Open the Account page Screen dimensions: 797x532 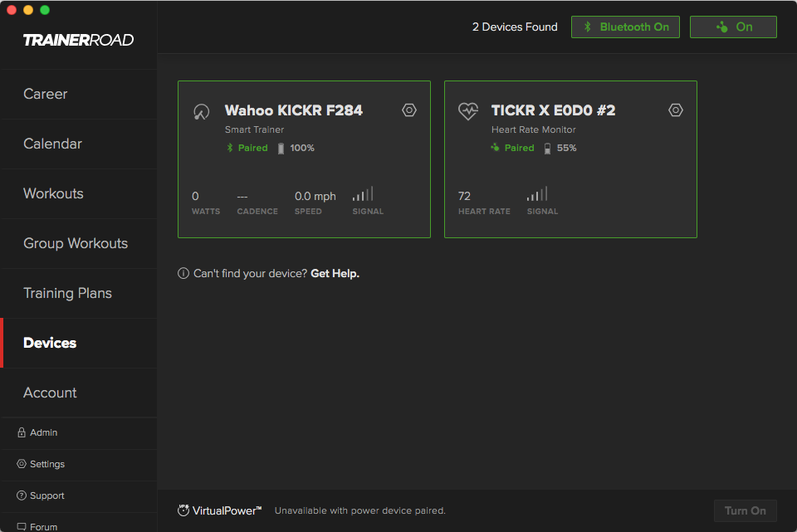point(79,393)
